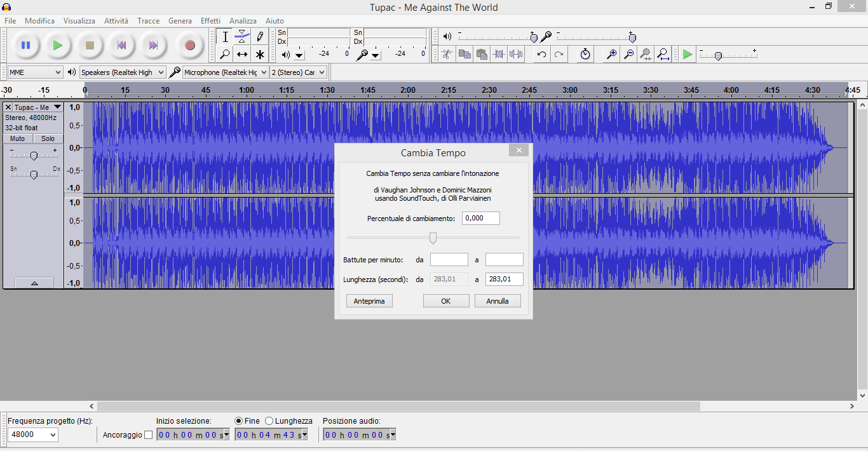Screen dimensions: 868x451
Task: Open input meter dropdown next to microphone
Action: 376,55
